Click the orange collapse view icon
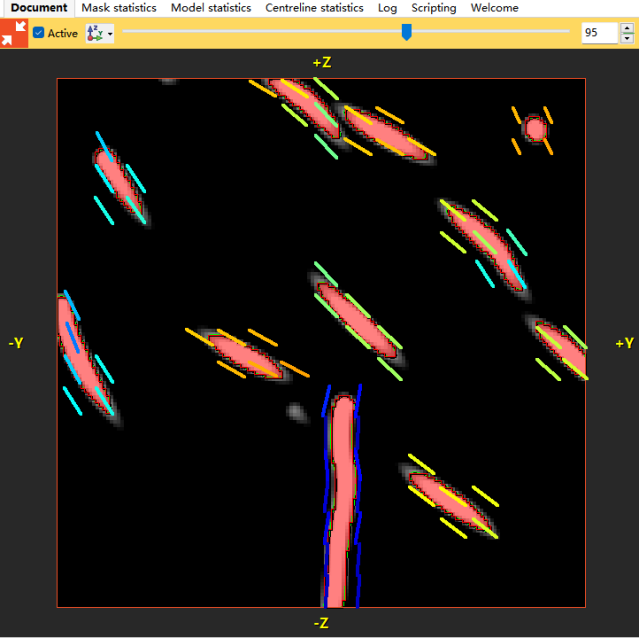Viewport: 640px width, 638px height. [14, 33]
